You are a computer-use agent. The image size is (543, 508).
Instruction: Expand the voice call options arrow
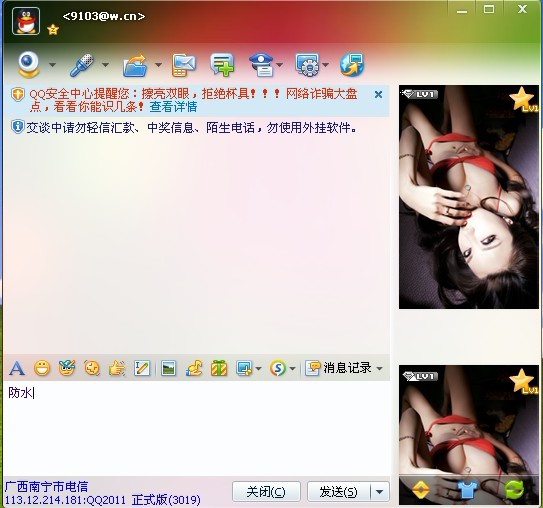tap(105, 64)
